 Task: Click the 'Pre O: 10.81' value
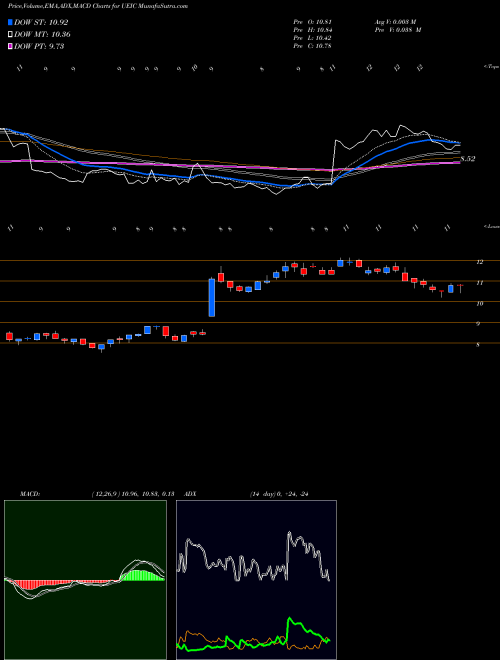312,22
